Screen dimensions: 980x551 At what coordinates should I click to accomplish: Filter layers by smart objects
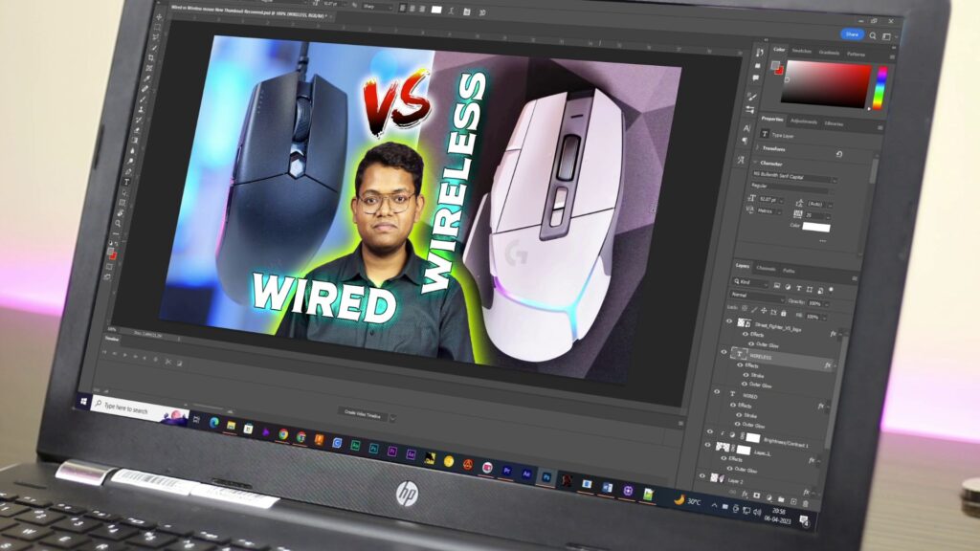click(820, 289)
